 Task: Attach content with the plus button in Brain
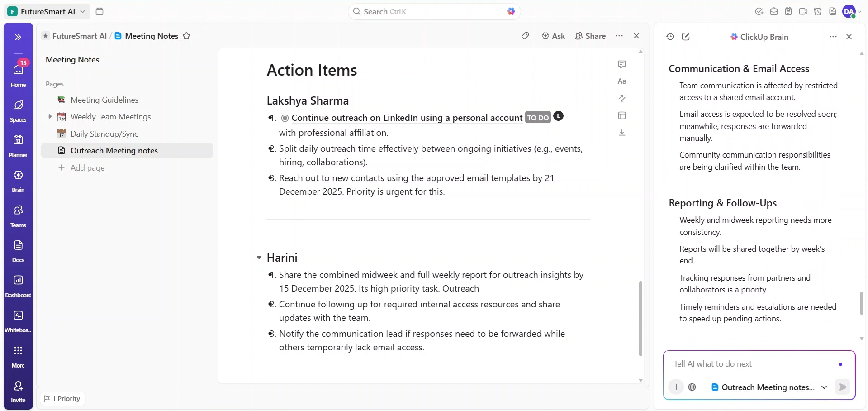pos(676,387)
